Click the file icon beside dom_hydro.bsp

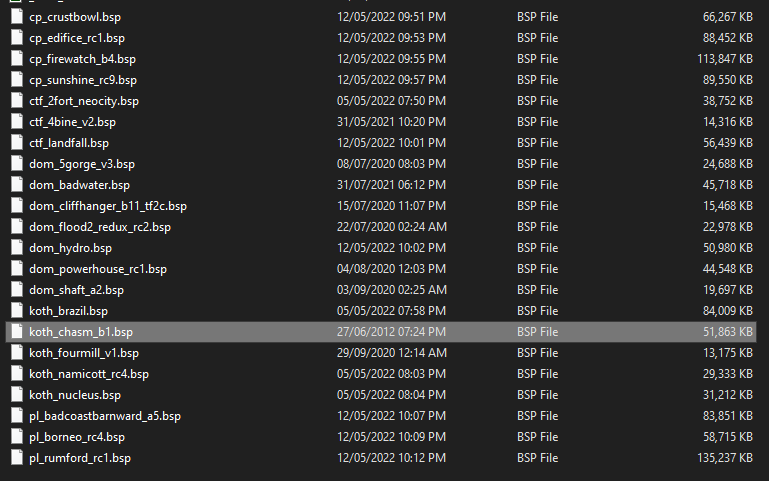click(x=17, y=248)
